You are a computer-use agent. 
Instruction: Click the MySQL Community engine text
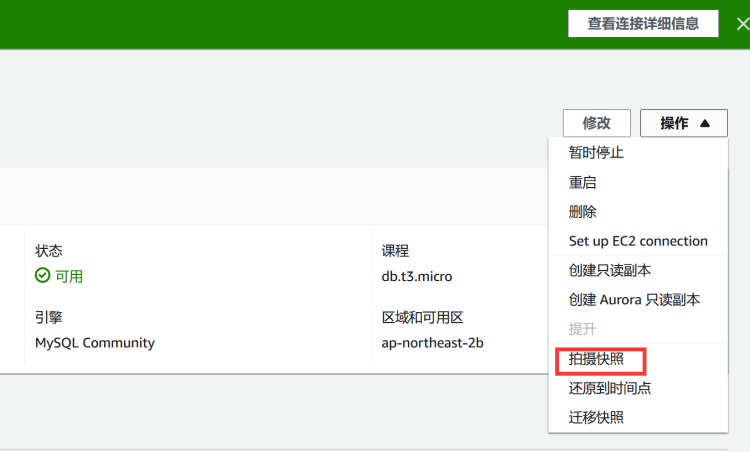95,342
